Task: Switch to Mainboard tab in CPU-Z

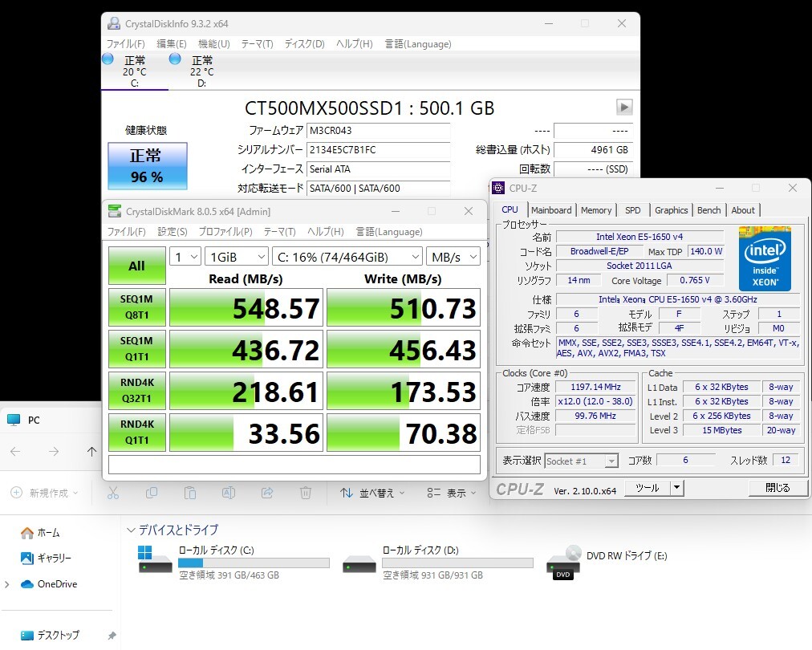Action: tap(551, 209)
